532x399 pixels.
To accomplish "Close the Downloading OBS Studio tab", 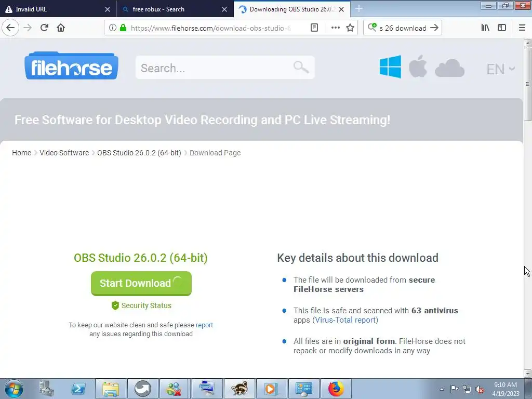I will [341, 9].
